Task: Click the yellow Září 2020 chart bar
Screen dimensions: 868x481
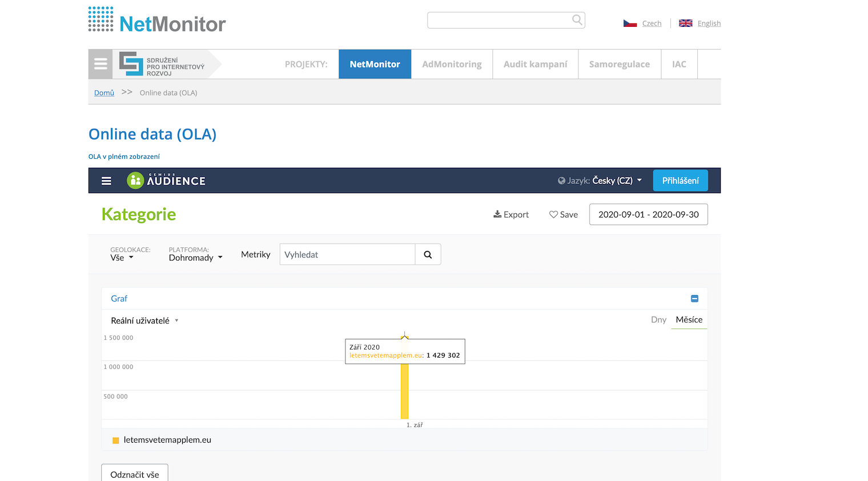Action: point(404,391)
